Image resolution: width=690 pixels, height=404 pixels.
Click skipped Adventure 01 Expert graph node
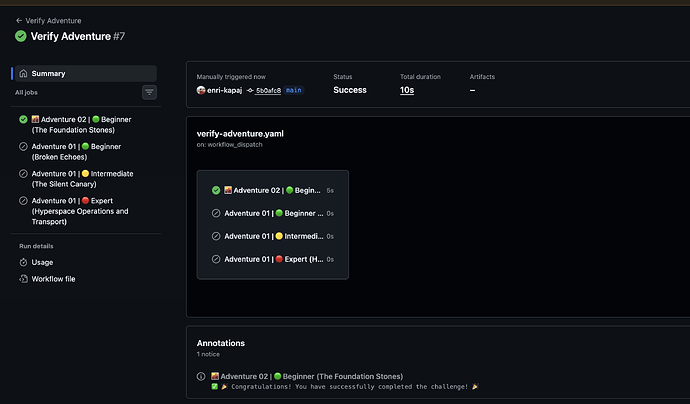click(272, 259)
